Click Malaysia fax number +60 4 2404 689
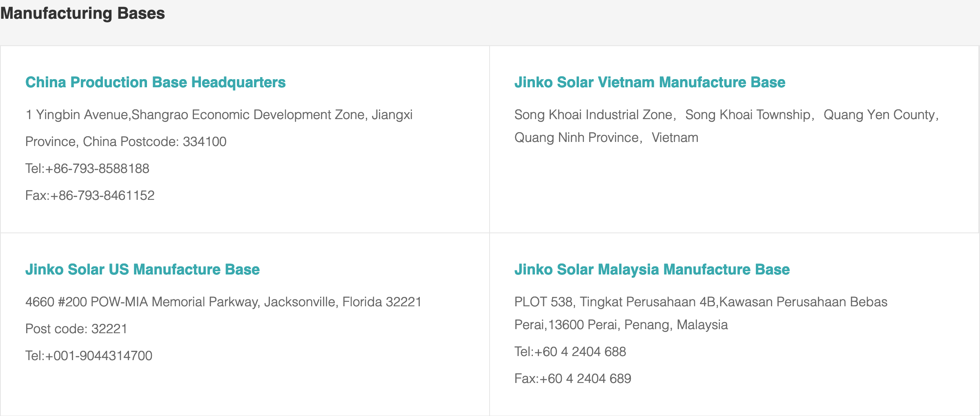Screen dimensions: 980x416 [572, 378]
